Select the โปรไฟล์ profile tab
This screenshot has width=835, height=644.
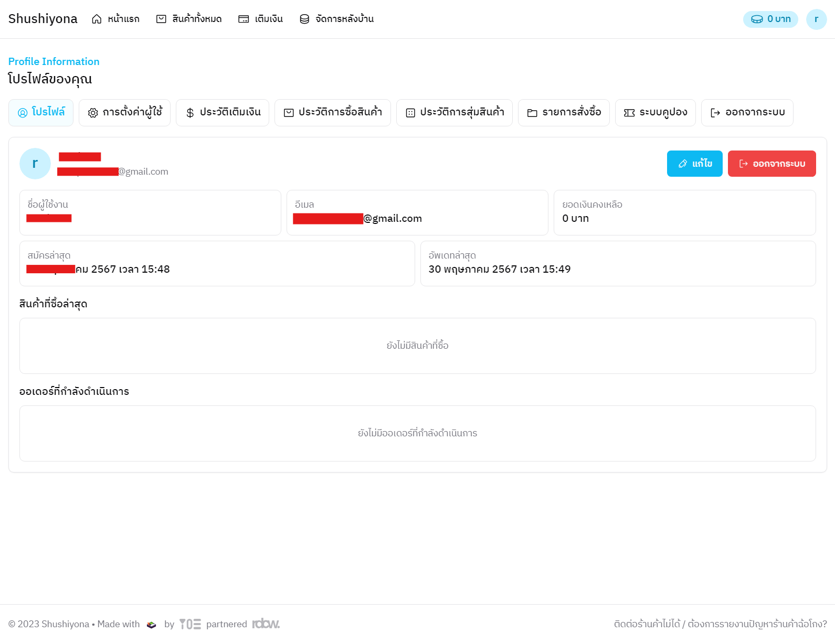(41, 113)
